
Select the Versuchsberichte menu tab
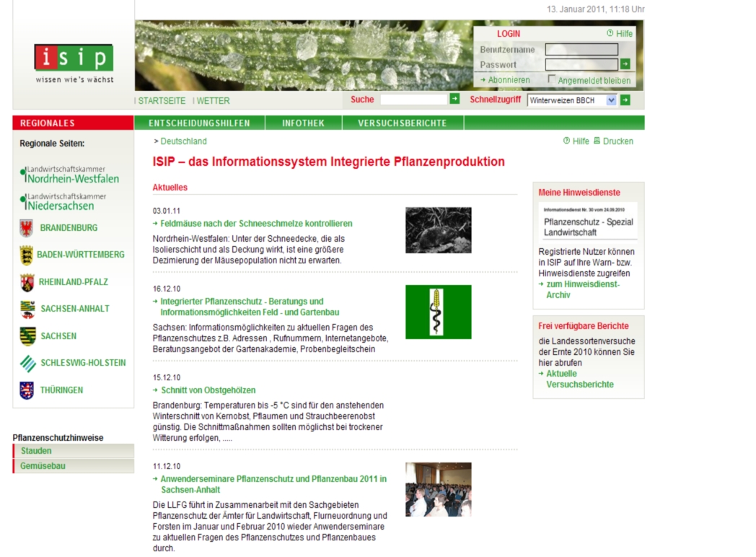tap(402, 123)
